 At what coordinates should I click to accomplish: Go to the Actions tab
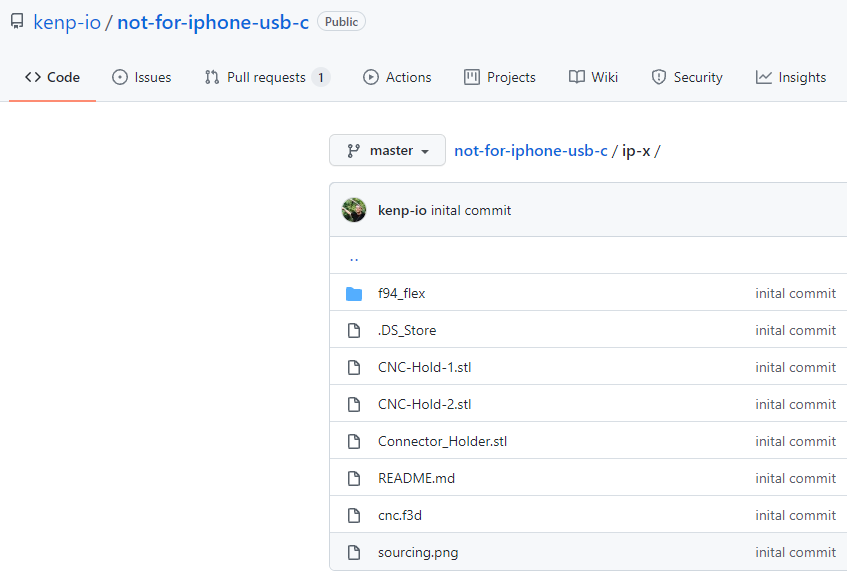(397, 77)
